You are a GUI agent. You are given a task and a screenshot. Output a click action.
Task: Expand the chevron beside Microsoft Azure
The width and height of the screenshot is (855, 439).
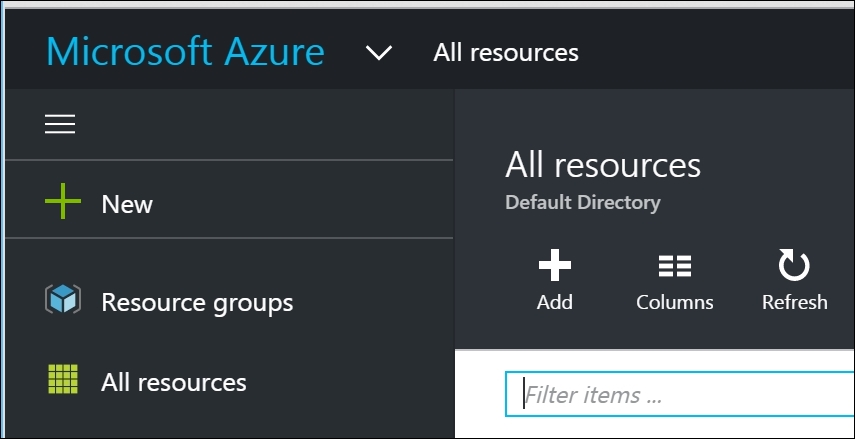(379, 53)
